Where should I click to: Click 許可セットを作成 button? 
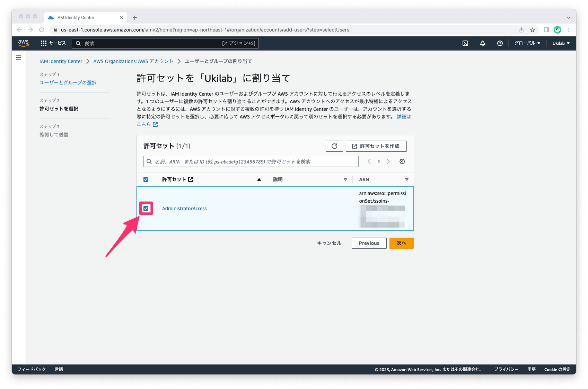(376, 146)
